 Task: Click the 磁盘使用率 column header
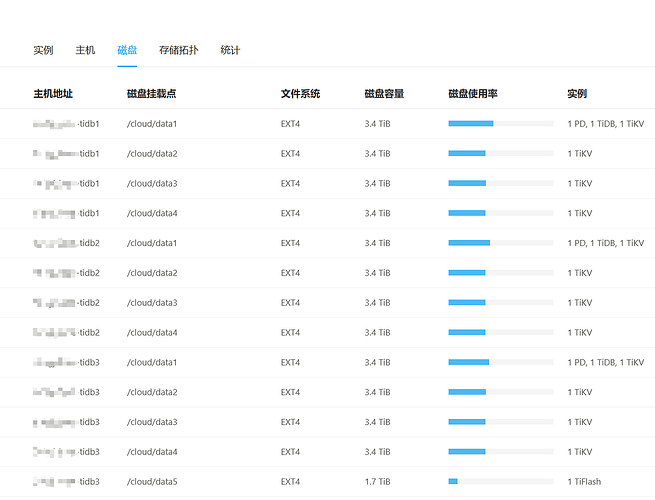(x=473, y=94)
